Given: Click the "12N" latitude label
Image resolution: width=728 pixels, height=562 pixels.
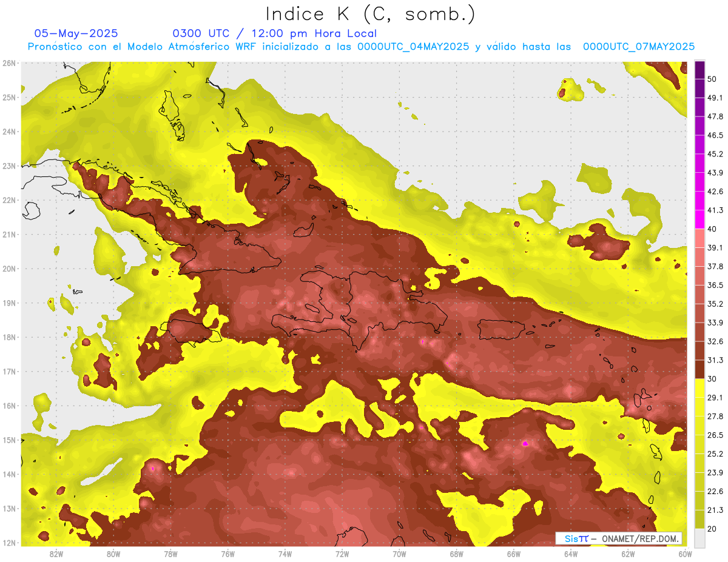Looking at the screenshot, I should pos(9,542).
